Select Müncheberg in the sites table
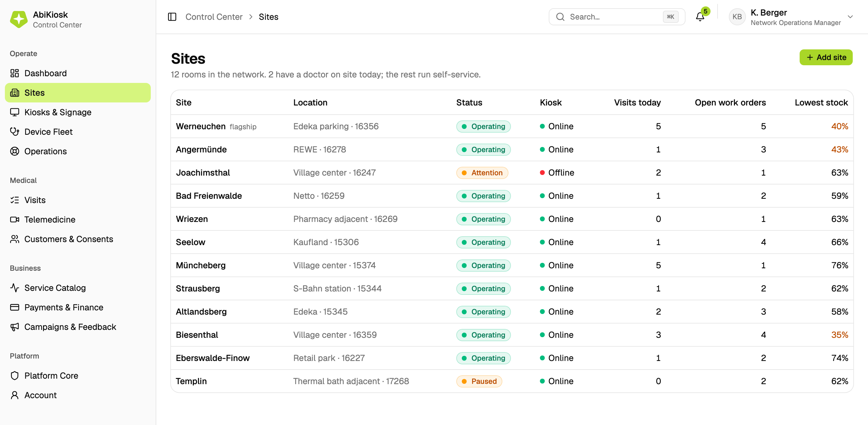This screenshot has width=868, height=425. (201, 265)
